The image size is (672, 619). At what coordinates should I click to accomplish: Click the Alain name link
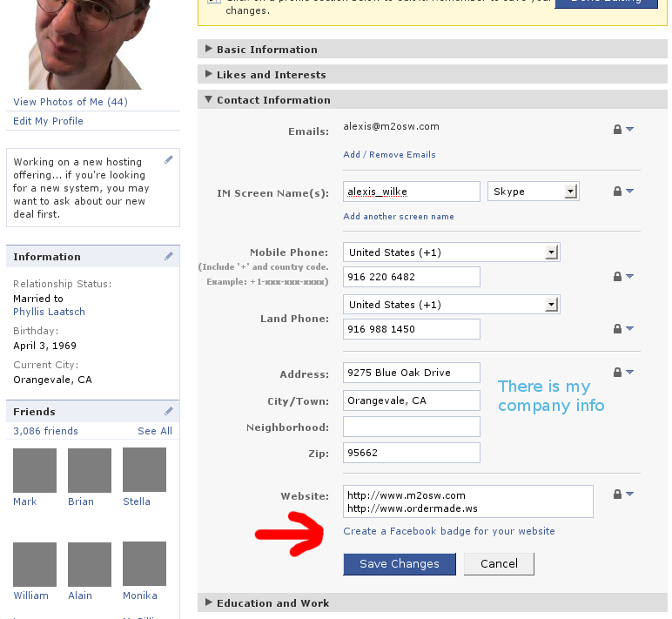tap(80, 595)
